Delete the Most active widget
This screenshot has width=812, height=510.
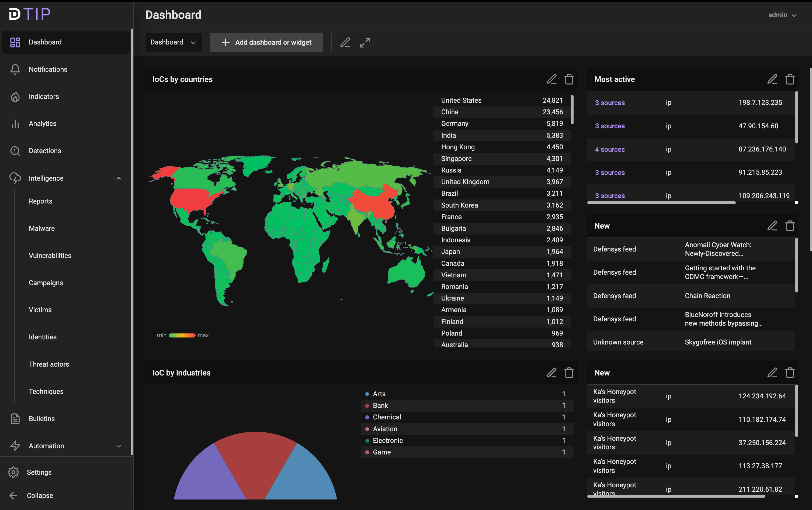point(790,79)
